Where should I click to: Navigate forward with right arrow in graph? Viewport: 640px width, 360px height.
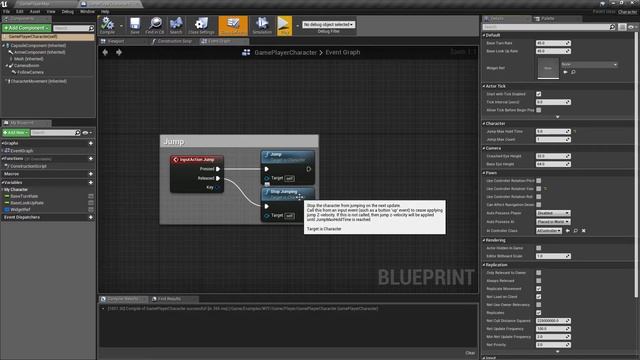tap(119, 52)
